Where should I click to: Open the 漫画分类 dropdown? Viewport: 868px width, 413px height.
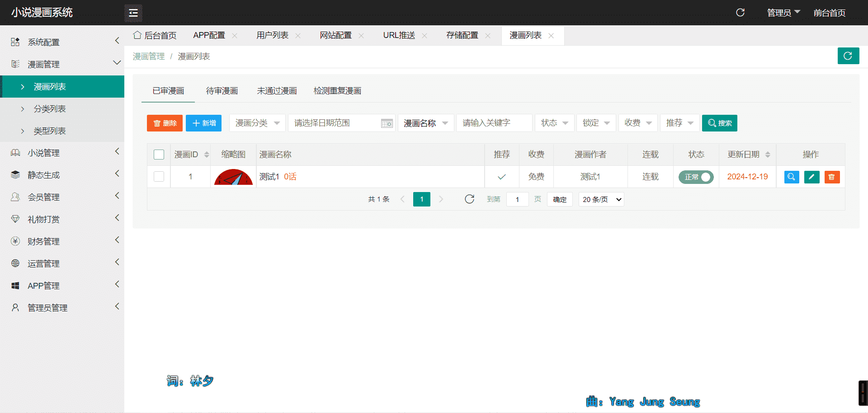click(257, 123)
